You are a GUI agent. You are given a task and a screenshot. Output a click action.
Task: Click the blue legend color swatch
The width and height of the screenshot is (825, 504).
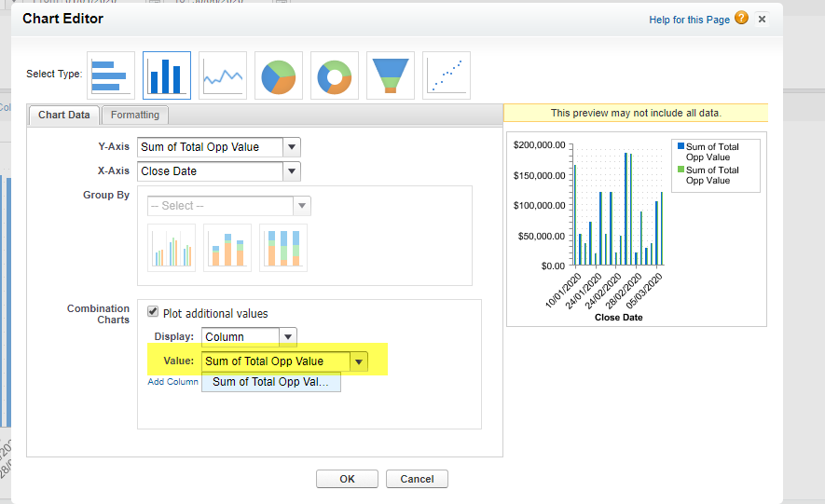[681, 146]
